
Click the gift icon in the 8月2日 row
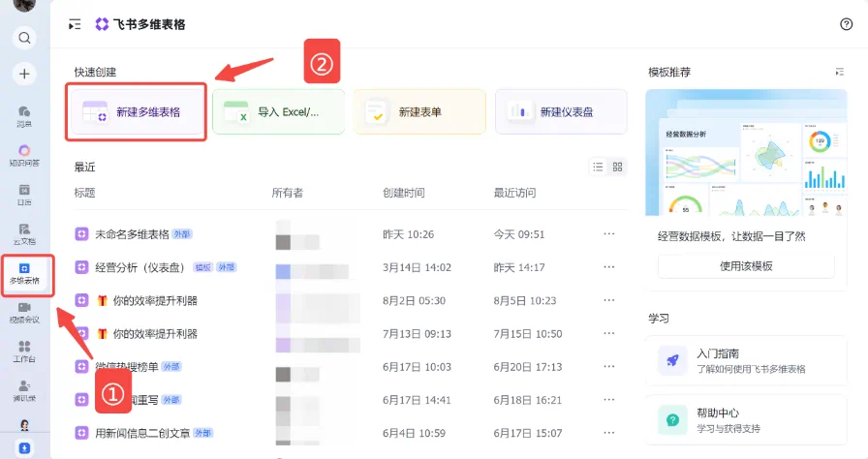point(102,300)
